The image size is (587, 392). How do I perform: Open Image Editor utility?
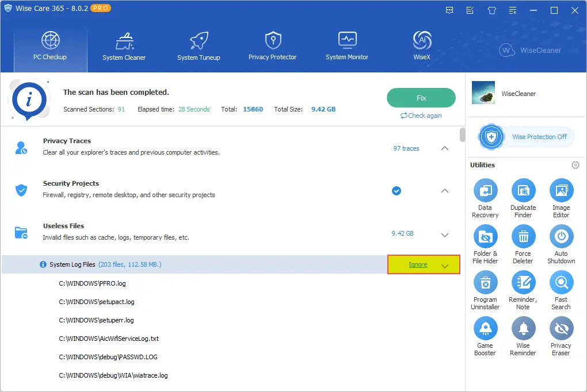[x=561, y=199]
